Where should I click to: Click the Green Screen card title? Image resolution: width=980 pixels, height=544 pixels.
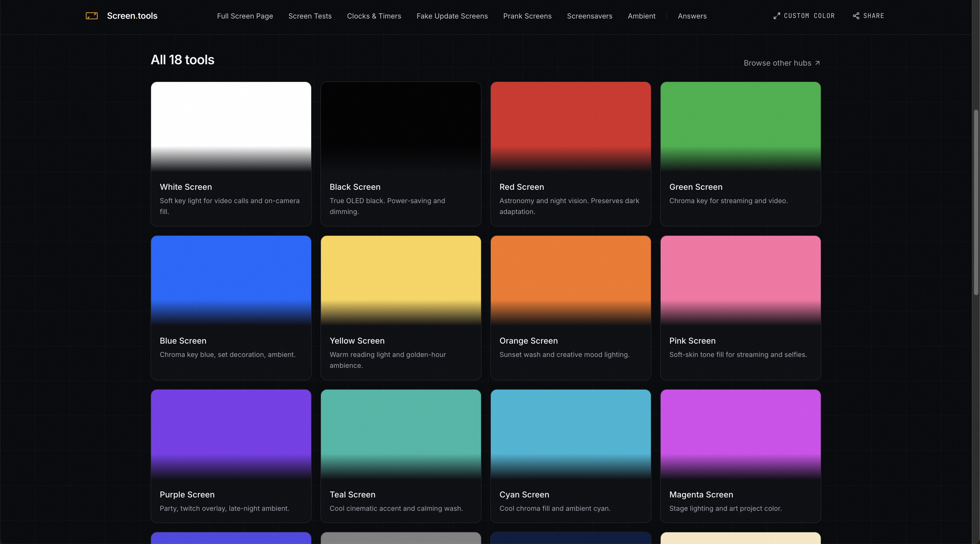[696, 187]
